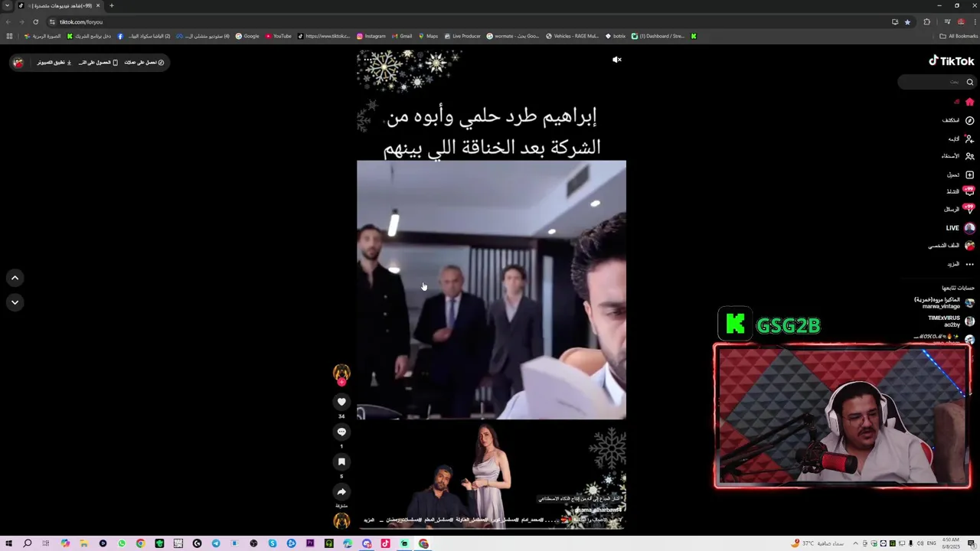Open the Google apps grid in bookmarks bar
Screen dimensions: 980x551
(9, 36)
